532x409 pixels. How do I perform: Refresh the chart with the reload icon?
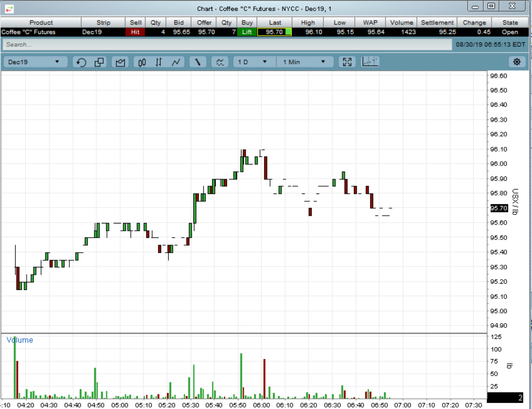(x=81, y=62)
